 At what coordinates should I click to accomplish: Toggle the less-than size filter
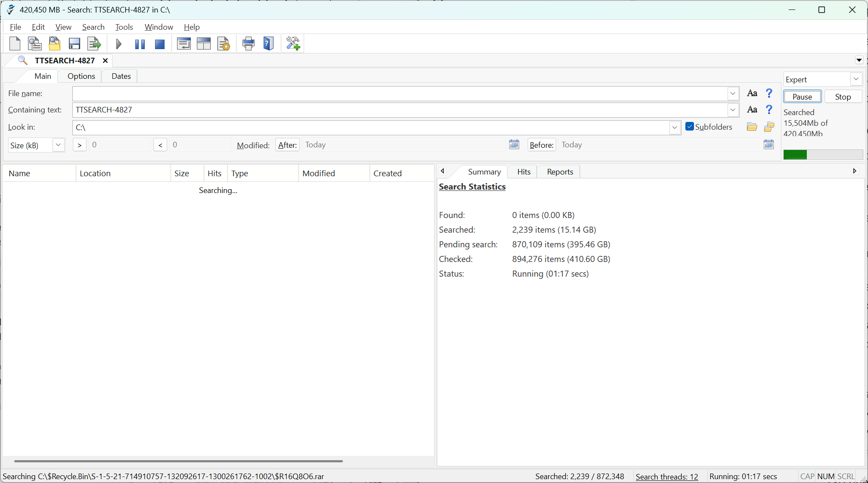[160, 145]
